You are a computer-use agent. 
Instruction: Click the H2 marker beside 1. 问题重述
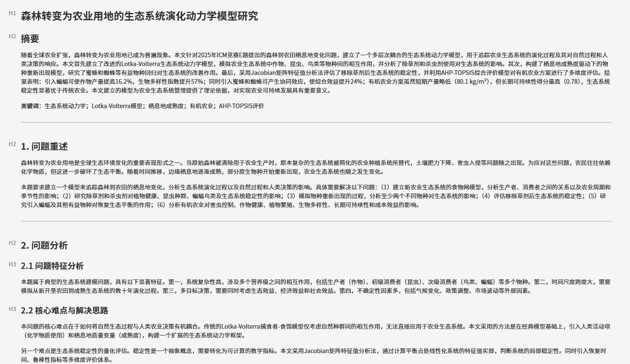pos(12,144)
